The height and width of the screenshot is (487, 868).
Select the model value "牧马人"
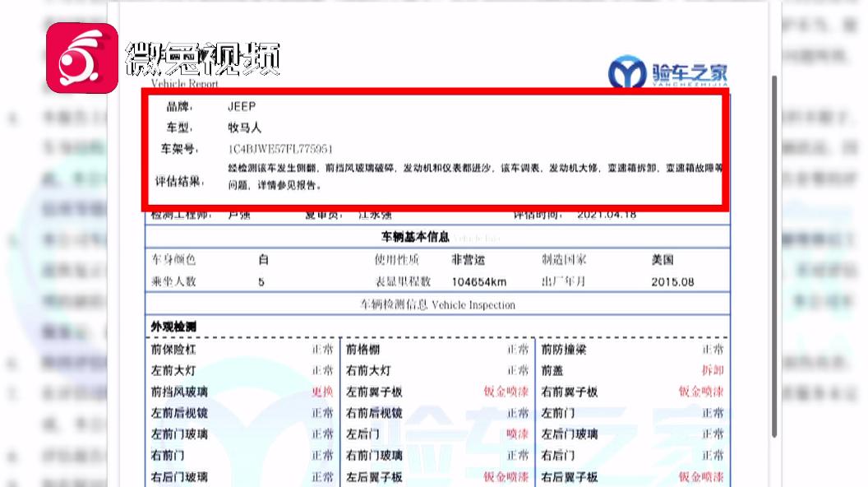(244, 128)
